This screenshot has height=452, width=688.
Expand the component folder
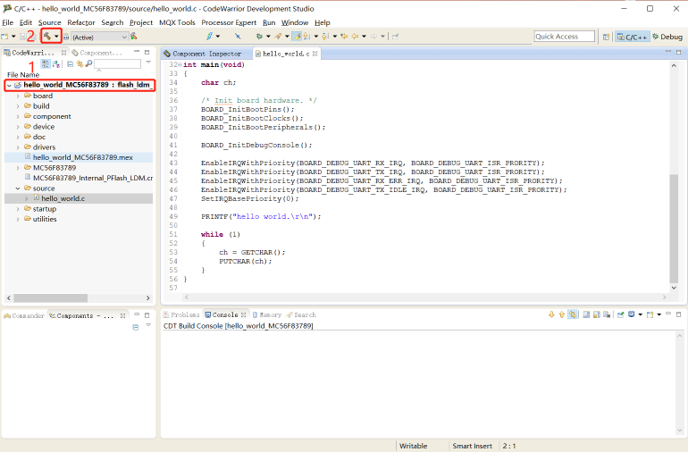tap(18, 117)
